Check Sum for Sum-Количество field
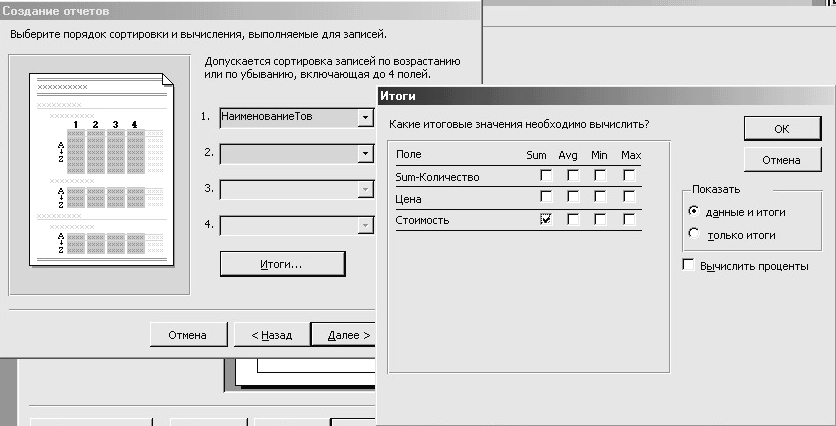This screenshot has width=836, height=426. click(546, 176)
